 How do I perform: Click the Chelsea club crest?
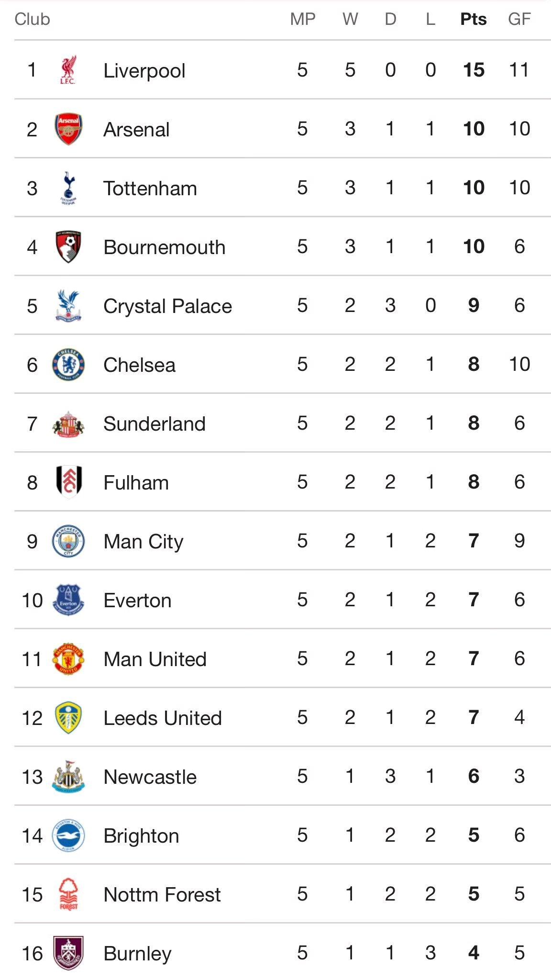pyautogui.click(x=68, y=365)
